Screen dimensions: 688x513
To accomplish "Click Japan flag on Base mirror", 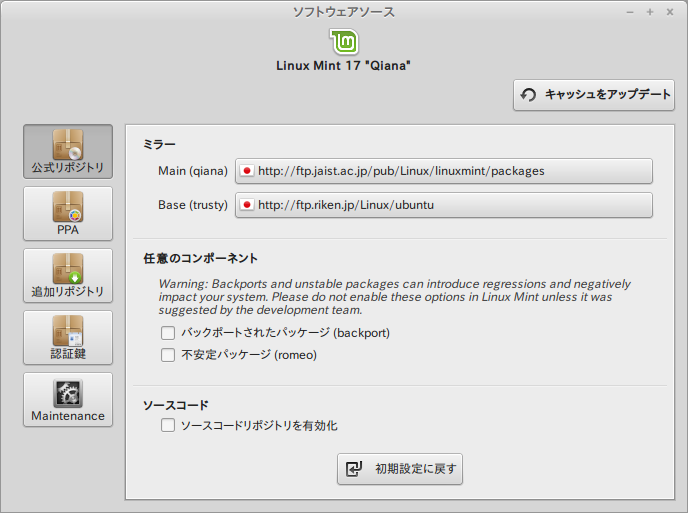I will coord(247,205).
